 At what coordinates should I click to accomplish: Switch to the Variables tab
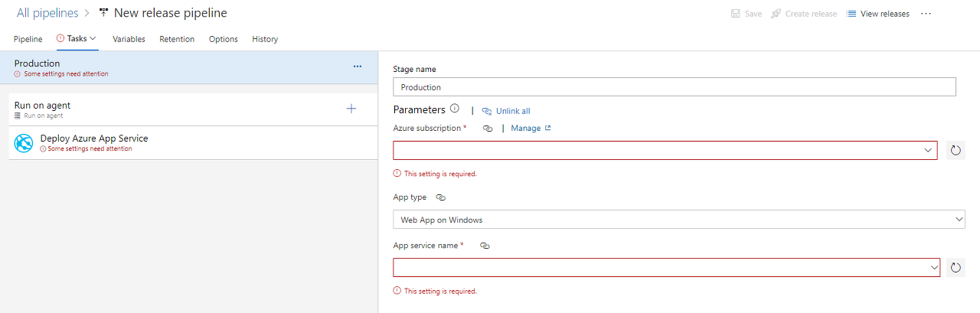pyautogui.click(x=129, y=39)
